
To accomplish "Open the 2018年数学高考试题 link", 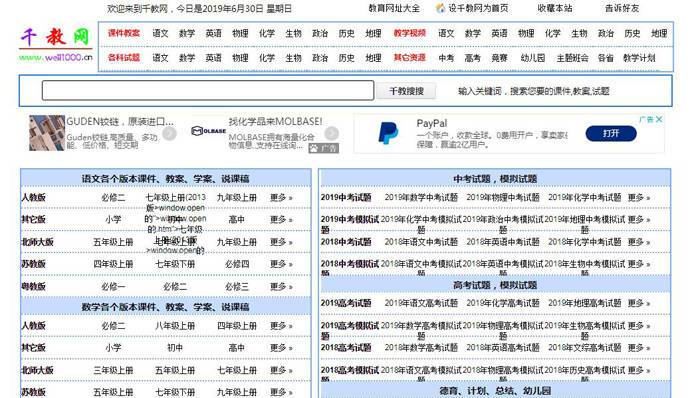I will 421,347.
